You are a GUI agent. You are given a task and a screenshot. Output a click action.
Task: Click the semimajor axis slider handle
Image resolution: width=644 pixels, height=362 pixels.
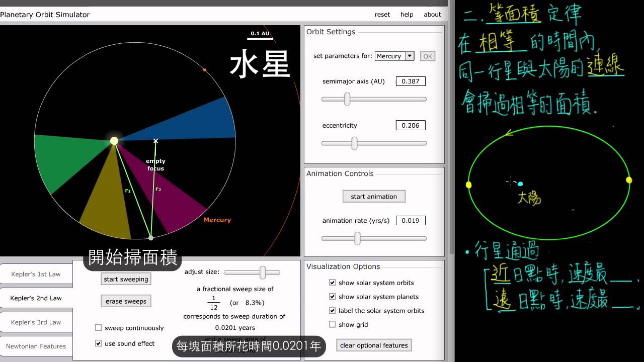pyautogui.click(x=347, y=99)
